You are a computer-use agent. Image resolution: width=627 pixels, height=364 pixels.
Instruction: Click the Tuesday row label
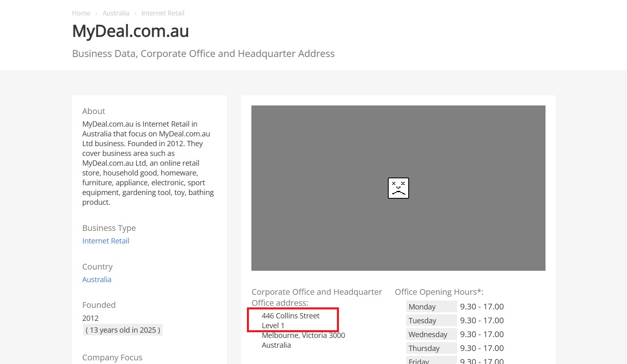point(431,320)
